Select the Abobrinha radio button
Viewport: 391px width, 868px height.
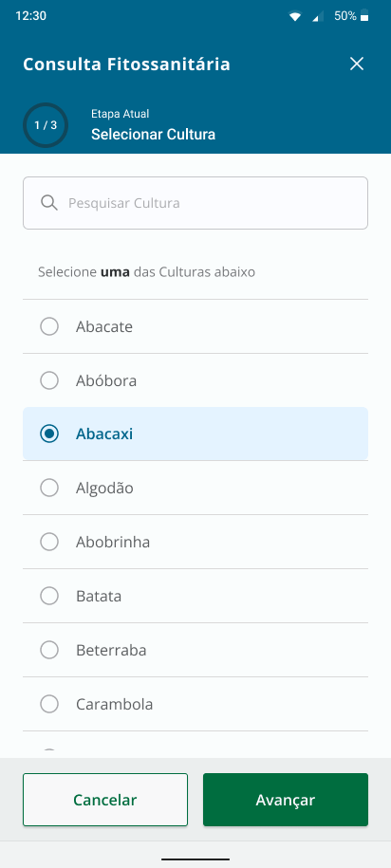tap(49, 542)
